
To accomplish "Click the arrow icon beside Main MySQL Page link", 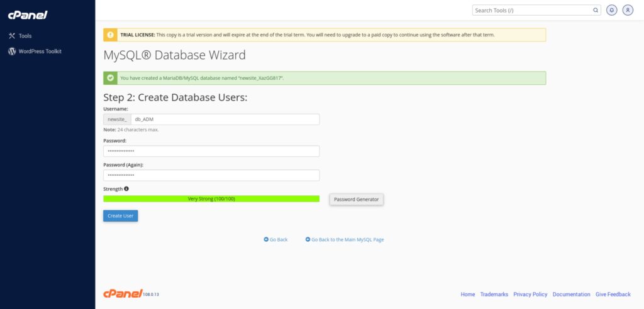I will pos(308,240).
